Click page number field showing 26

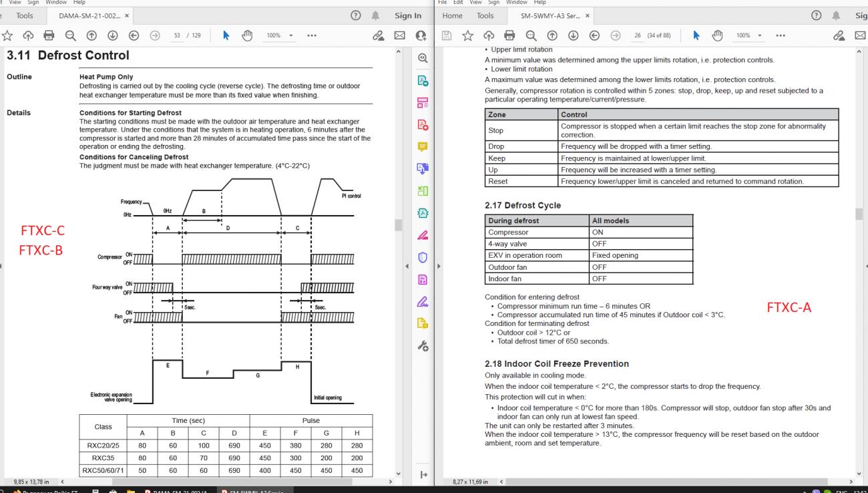(x=637, y=35)
